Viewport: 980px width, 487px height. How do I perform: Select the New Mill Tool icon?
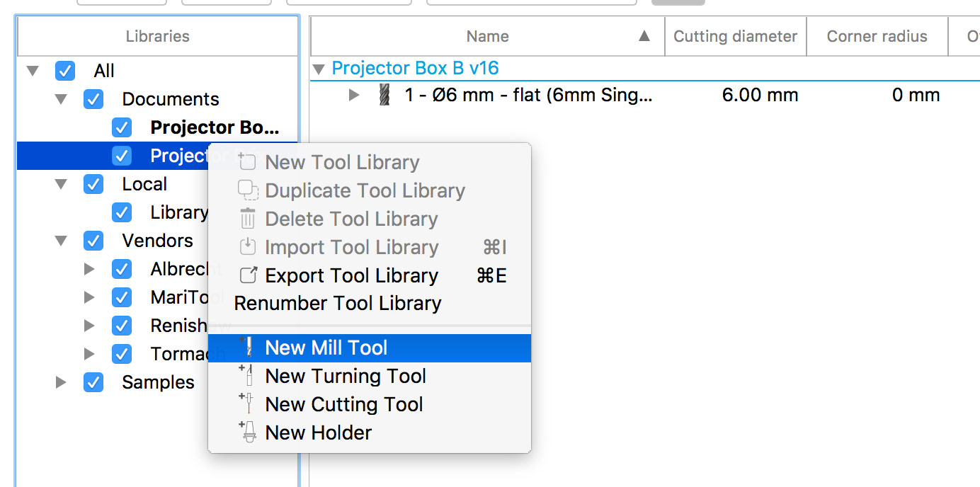point(248,348)
